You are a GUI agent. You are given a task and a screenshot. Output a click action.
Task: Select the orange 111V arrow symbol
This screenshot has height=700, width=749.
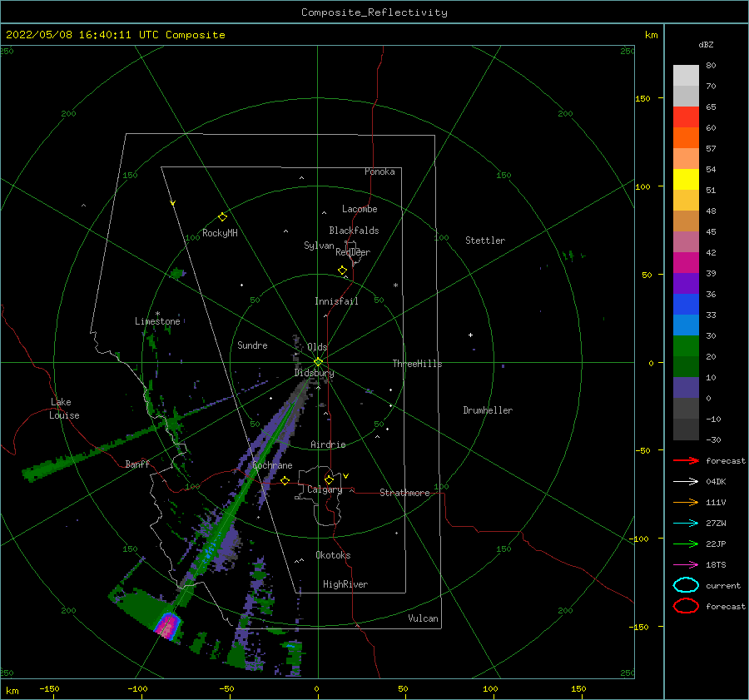click(x=686, y=502)
